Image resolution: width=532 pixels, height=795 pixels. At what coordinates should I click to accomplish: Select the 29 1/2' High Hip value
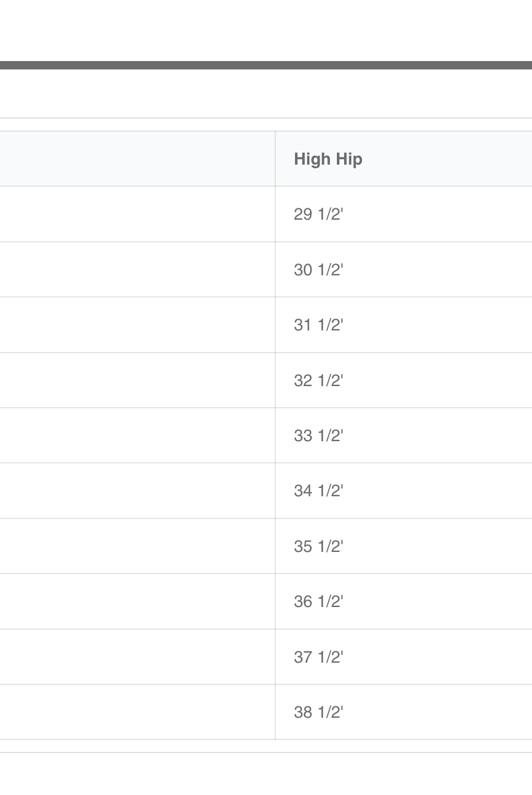tap(318, 214)
